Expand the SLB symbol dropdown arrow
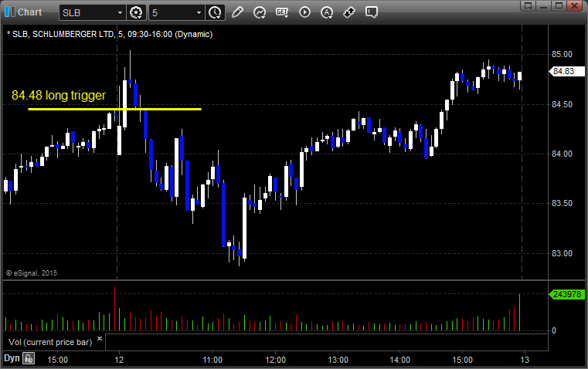This screenshot has width=588, height=369. (x=120, y=12)
